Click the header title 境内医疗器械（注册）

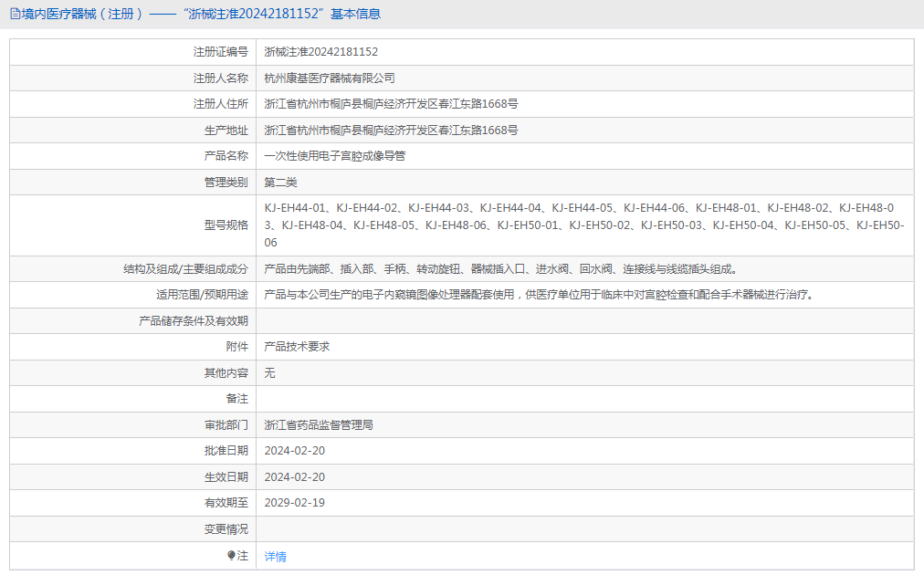tap(82, 14)
